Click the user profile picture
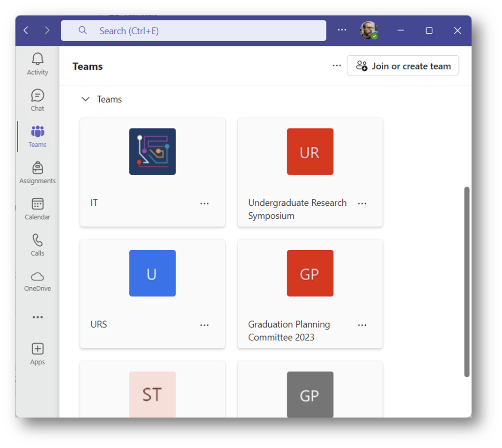This screenshot has height=448, width=502. (369, 30)
